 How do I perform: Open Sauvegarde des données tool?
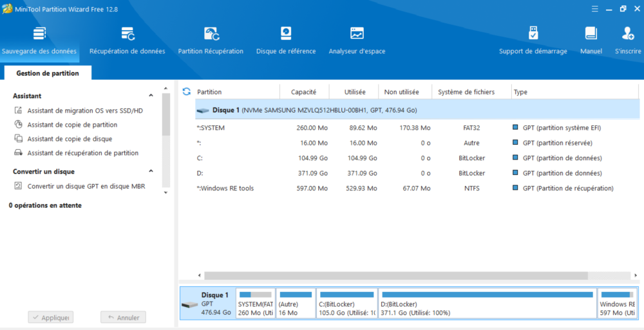coord(39,40)
